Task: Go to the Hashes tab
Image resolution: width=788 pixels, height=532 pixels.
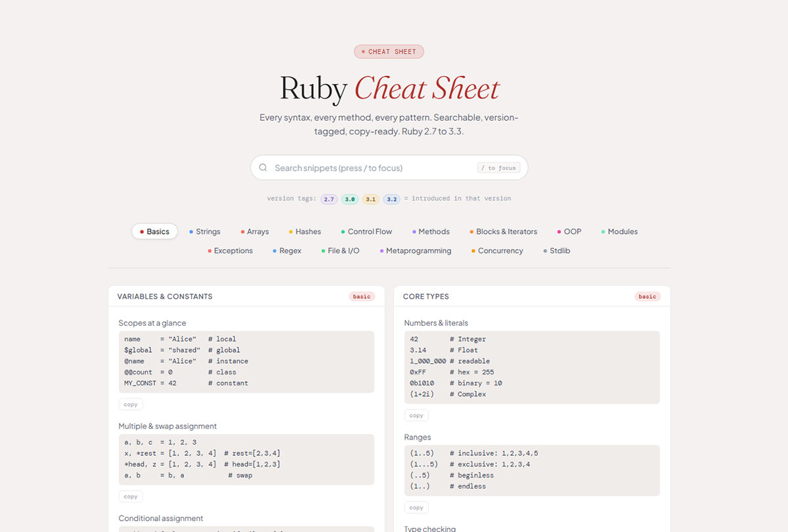Action: pos(305,231)
